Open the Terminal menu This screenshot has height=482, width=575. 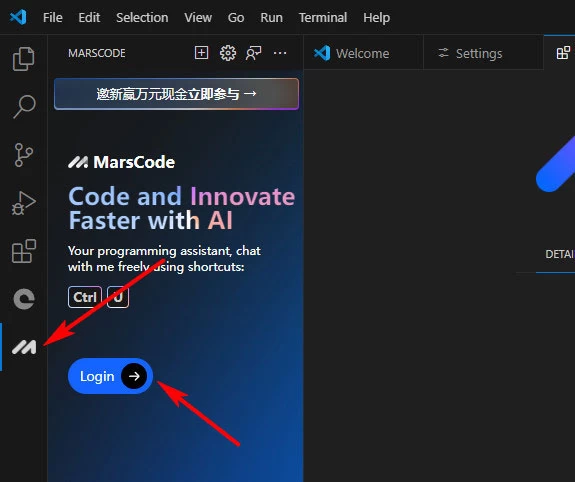click(x=323, y=17)
